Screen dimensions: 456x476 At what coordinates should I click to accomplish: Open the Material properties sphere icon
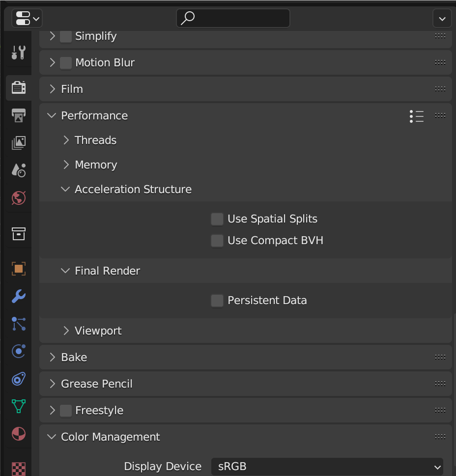pyautogui.click(x=19, y=434)
